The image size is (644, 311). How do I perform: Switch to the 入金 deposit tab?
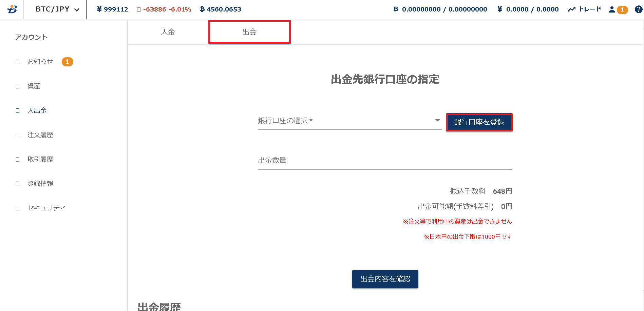pyautogui.click(x=168, y=32)
